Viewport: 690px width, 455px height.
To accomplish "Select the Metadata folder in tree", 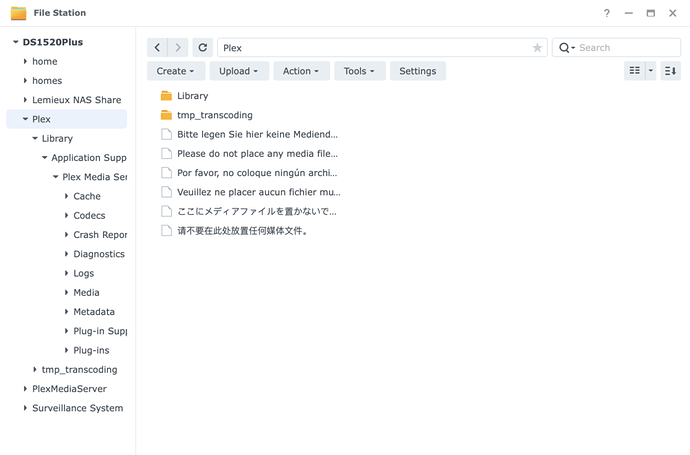I will click(x=94, y=312).
